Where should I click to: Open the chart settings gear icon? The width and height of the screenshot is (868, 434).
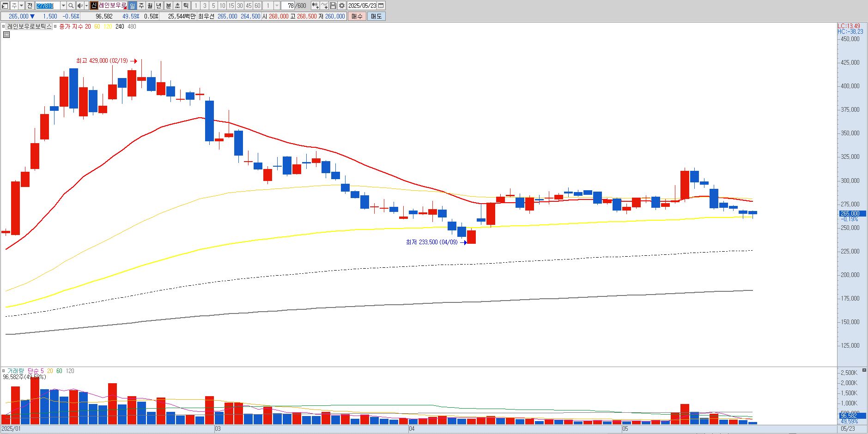[342, 6]
